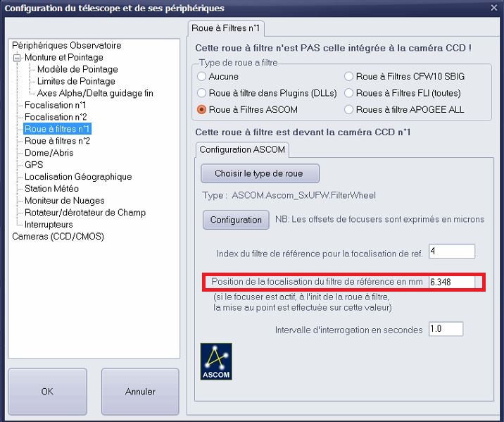This screenshot has width=504, height=422.
Task: Select Focalisation n°1 in the tree
Action: tap(56, 105)
